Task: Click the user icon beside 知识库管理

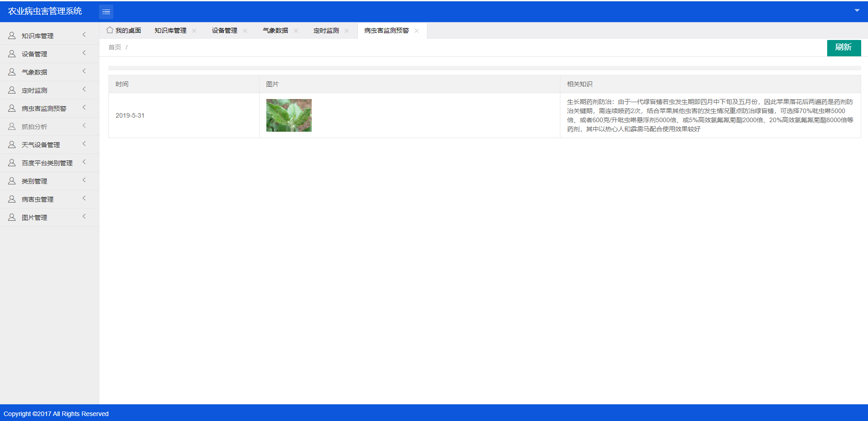Action: pos(12,35)
